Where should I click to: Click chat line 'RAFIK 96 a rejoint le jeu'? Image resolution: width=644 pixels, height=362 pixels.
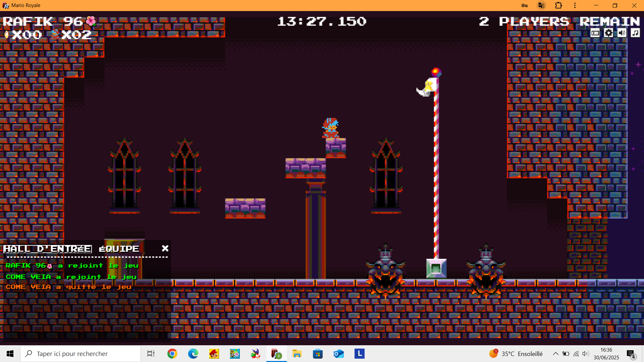(x=72, y=265)
